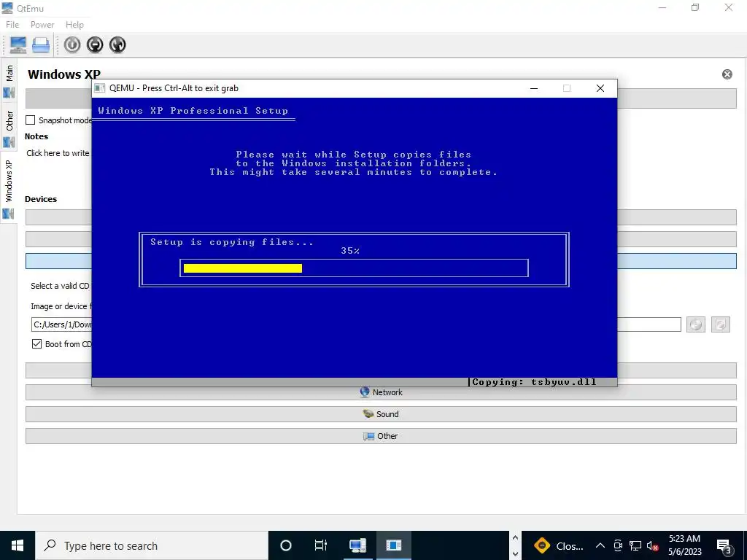747x560 pixels.
Task: Open the notification center with 3 notifications
Action: pos(724,547)
